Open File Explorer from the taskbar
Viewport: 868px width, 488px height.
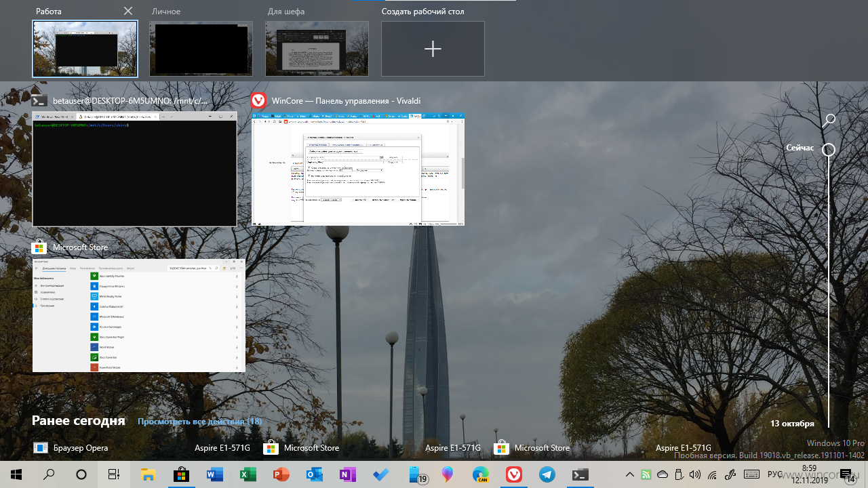point(148,474)
